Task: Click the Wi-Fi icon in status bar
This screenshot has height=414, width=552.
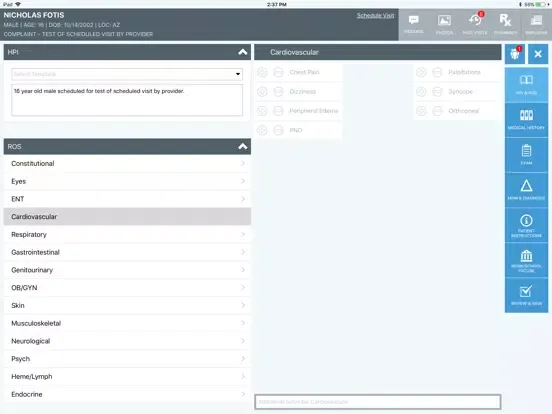Action: click(18, 4)
